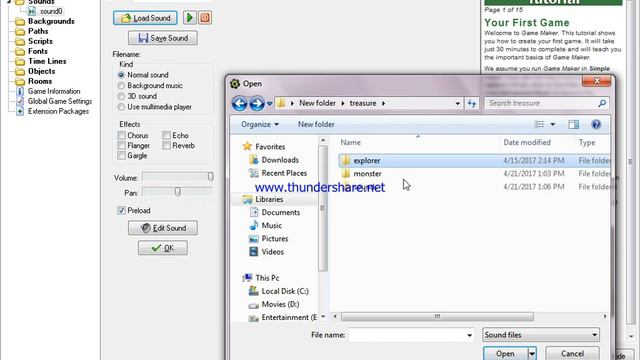Click treasure in the breadcrumb path

click(363, 103)
